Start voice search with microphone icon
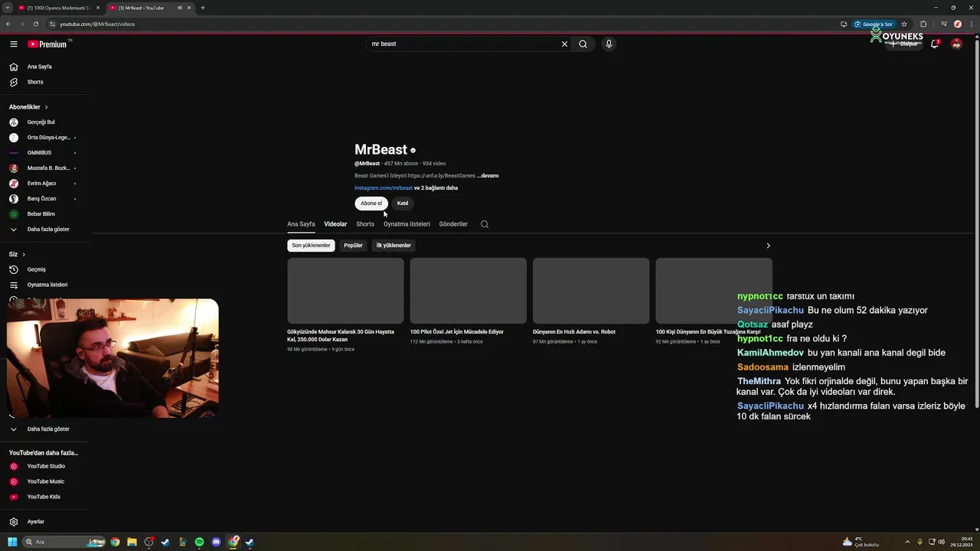The image size is (980, 551). click(x=609, y=44)
